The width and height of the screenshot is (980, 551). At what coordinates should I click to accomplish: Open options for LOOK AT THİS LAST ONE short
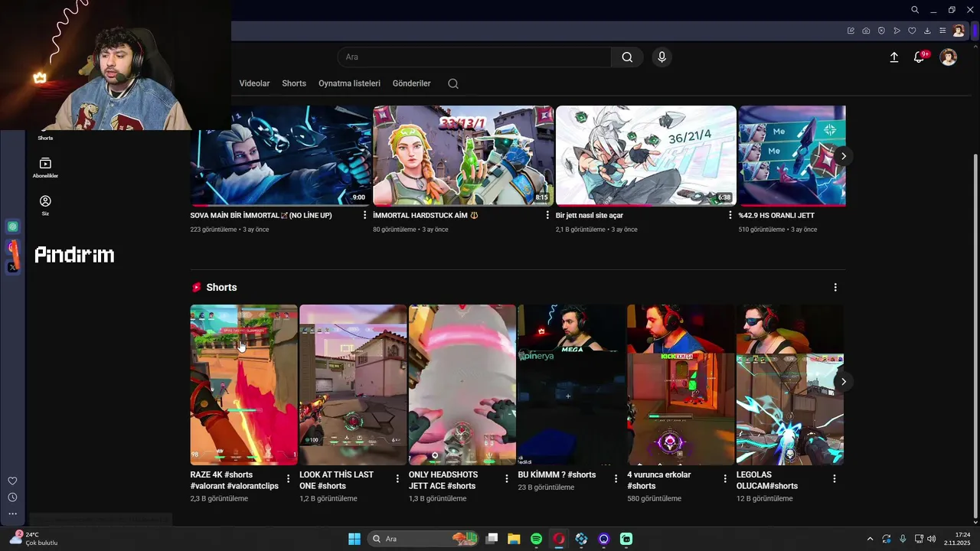click(x=397, y=478)
